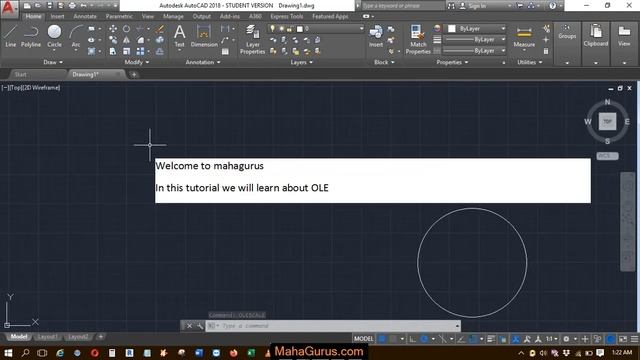This screenshot has width=640, height=360.
Task: Open the annotation scale 1:1 dropdown
Action: click(551, 339)
